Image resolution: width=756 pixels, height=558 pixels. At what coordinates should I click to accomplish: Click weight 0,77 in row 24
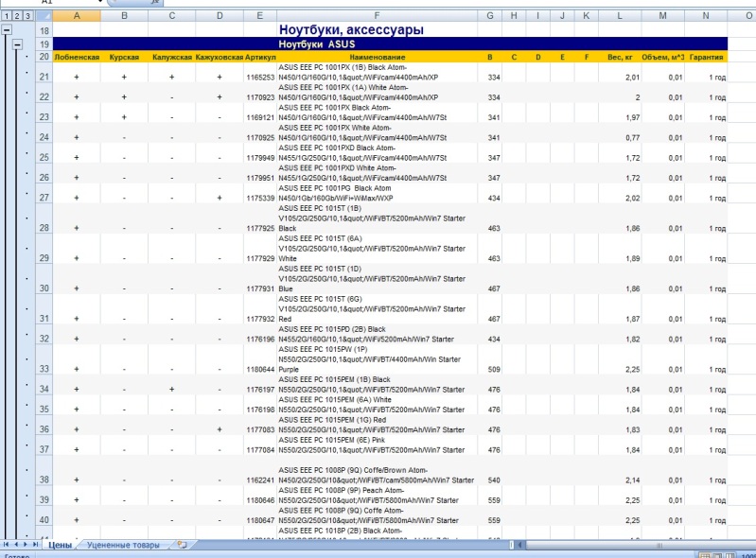tap(633, 138)
